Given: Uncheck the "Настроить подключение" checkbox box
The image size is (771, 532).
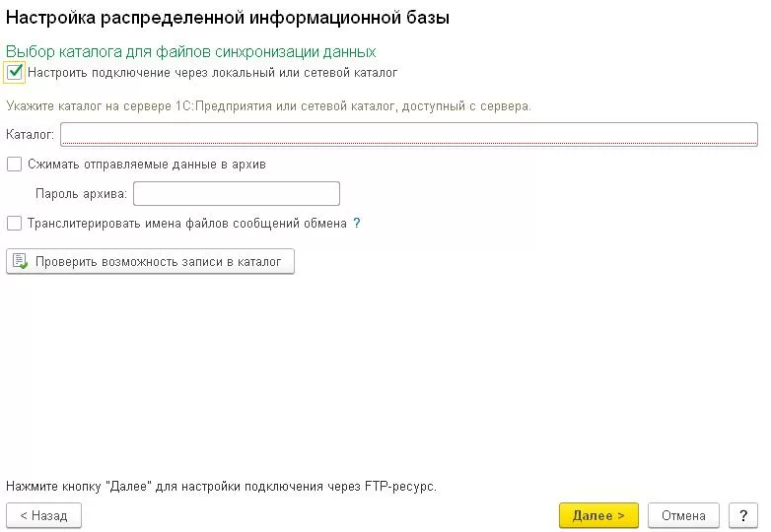Looking at the screenshot, I should pos(14,72).
